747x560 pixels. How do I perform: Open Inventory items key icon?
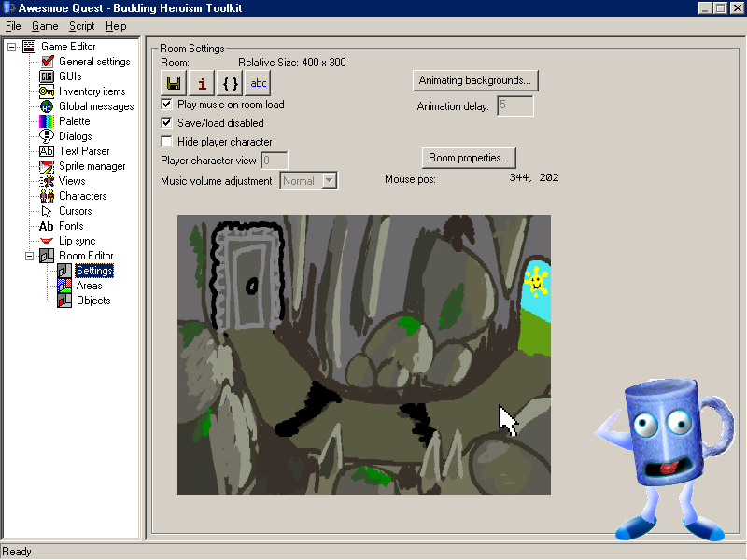pos(47,91)
